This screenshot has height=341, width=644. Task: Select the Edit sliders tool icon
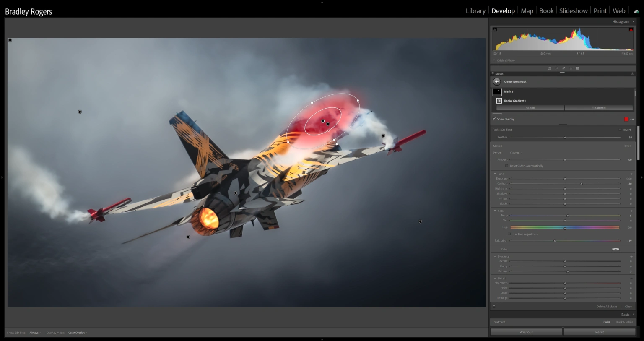[549, 68]
